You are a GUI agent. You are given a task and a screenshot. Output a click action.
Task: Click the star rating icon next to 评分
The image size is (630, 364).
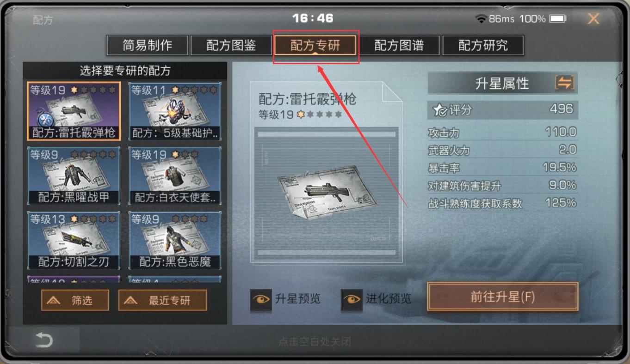tap(439, 110)
